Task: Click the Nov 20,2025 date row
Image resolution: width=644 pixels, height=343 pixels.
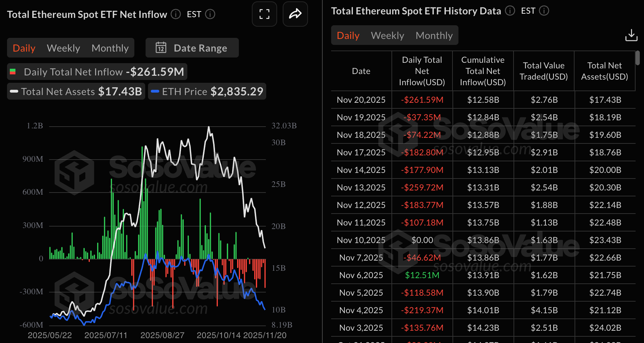Action: click(x=361, y=100)
